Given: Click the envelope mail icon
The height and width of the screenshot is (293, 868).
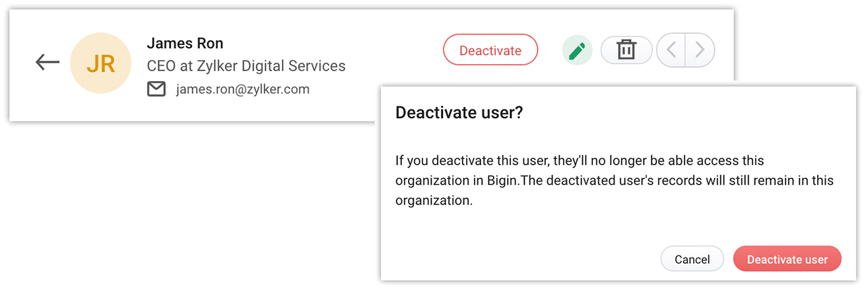Looking at the screenshot, I should (x=156, y=89).
